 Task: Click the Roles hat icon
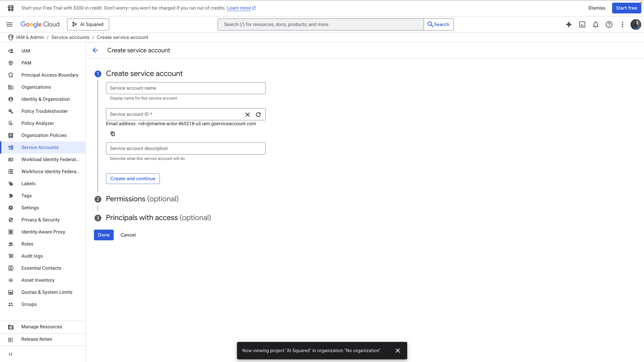click(x=11, y=244)
